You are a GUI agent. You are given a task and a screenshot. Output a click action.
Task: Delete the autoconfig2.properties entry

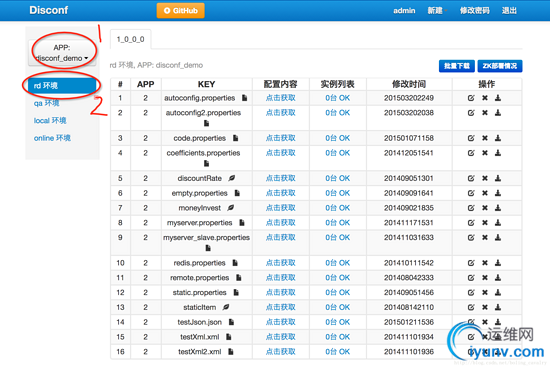pyautogui.click(x=484, y=113)
